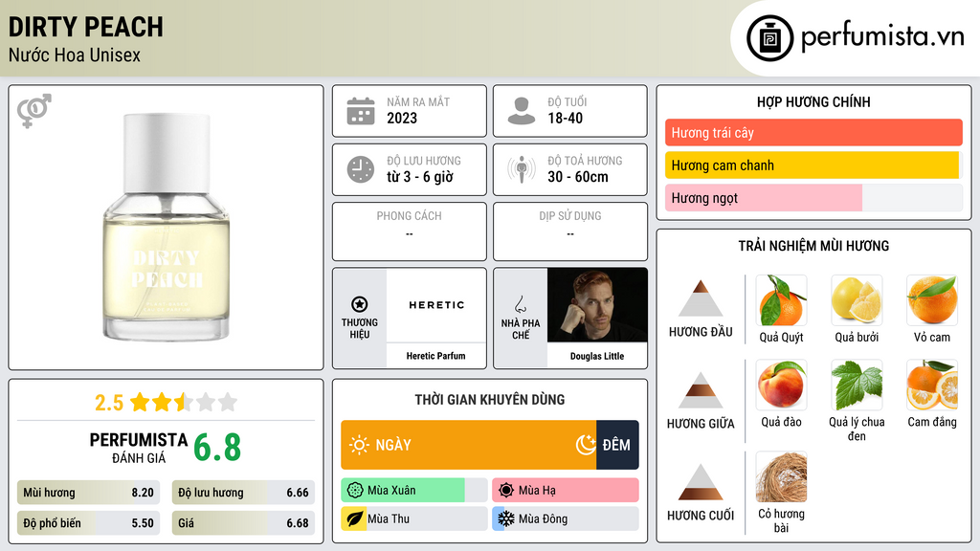The height and width of the screenshot is (551, 980).
Task: Click the unisex gender symbol icon
Action: tap(33, 111)
